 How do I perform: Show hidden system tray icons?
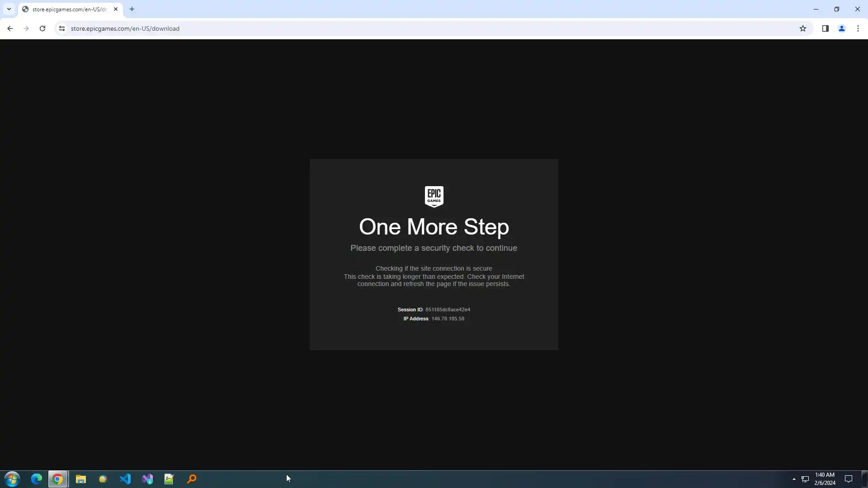(794, 479)
